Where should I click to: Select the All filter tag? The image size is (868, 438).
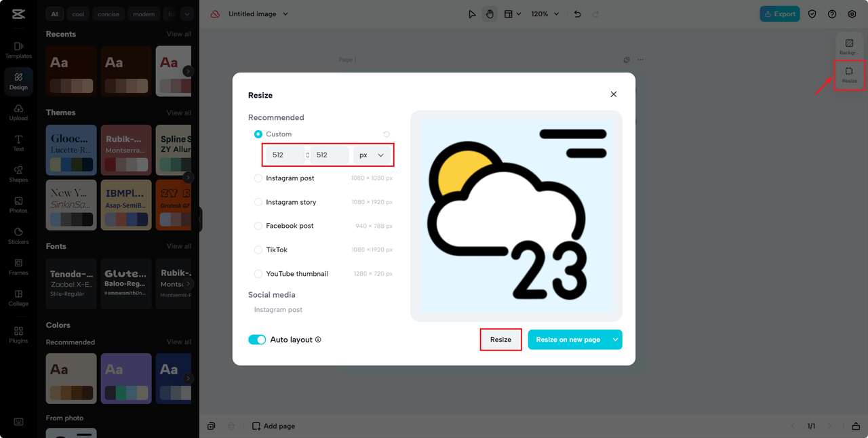55,14
